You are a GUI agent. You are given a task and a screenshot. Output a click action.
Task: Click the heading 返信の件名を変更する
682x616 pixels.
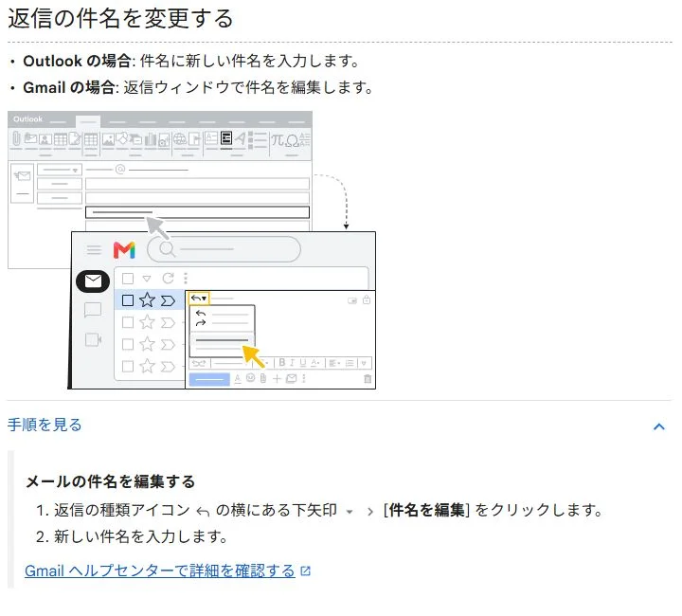(120, 18)
